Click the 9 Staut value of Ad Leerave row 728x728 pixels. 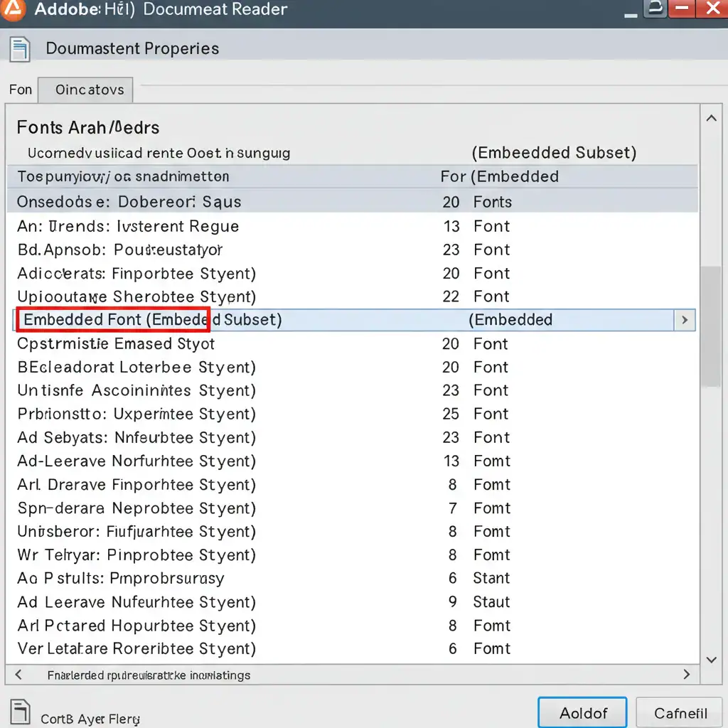click(479, 602)
